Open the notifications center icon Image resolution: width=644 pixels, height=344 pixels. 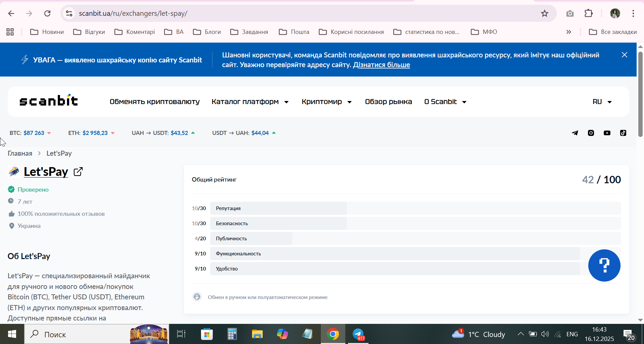tap(629, 334)
